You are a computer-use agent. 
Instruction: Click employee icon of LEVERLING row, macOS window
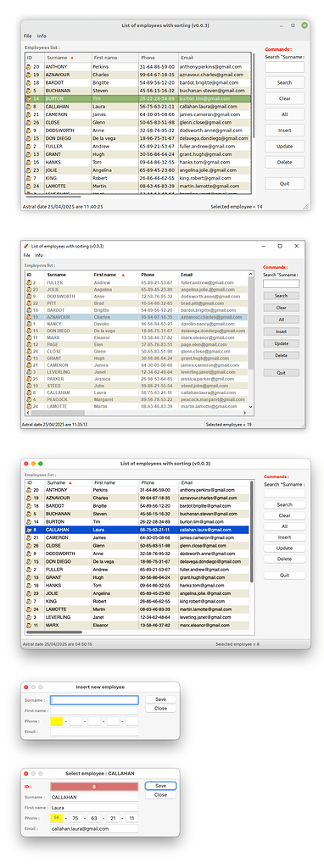click(x=29, y=617)
